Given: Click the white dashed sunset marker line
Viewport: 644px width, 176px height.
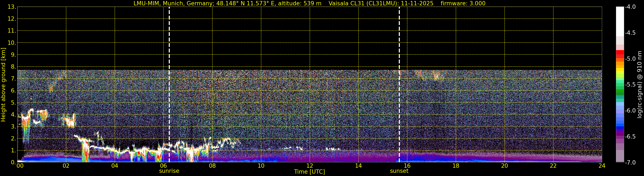Looking at the screenshot, I should point(399,85).
